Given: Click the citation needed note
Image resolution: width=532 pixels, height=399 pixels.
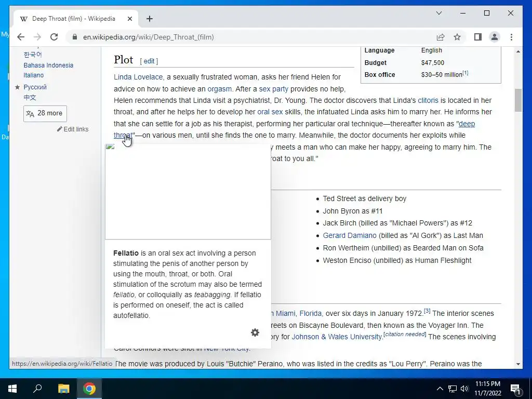Looking at the screenshot, I should [x=405, y=334].
